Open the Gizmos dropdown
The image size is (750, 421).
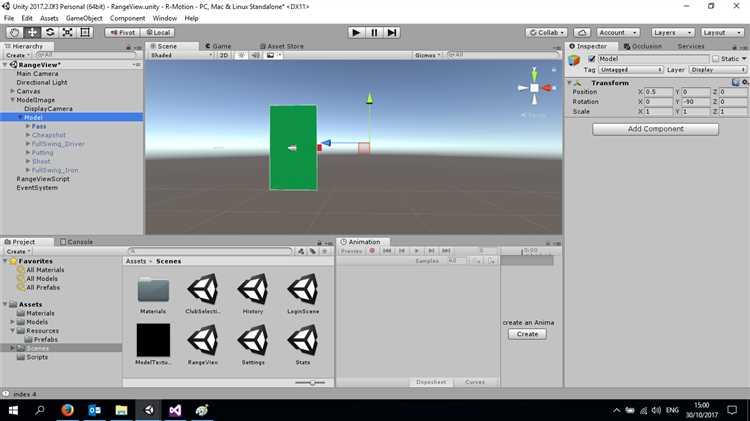(427, 55)
